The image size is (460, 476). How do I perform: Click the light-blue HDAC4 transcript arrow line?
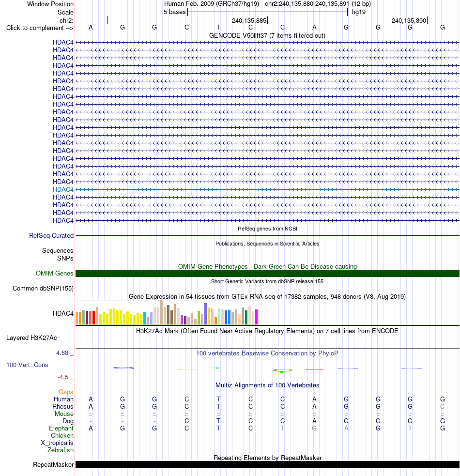pyautogui.click(x=267, y=189)
